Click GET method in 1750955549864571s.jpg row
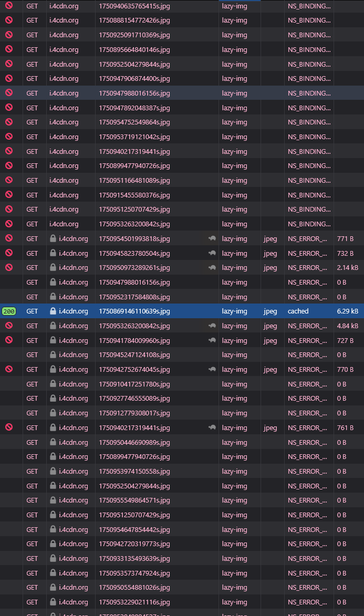The height and width of the screenshot is (616, 364). click(32, 500)
